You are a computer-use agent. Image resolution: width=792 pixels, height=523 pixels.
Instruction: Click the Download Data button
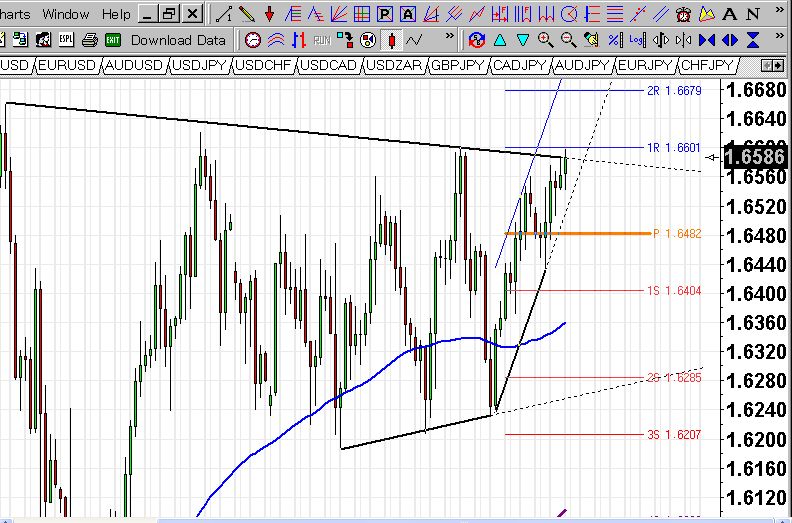[178, 40]
